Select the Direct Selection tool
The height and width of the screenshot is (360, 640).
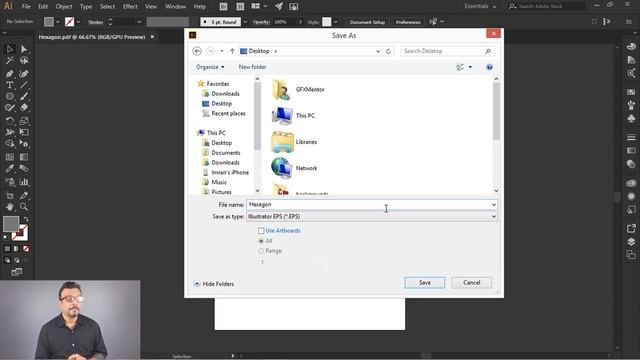24,49
